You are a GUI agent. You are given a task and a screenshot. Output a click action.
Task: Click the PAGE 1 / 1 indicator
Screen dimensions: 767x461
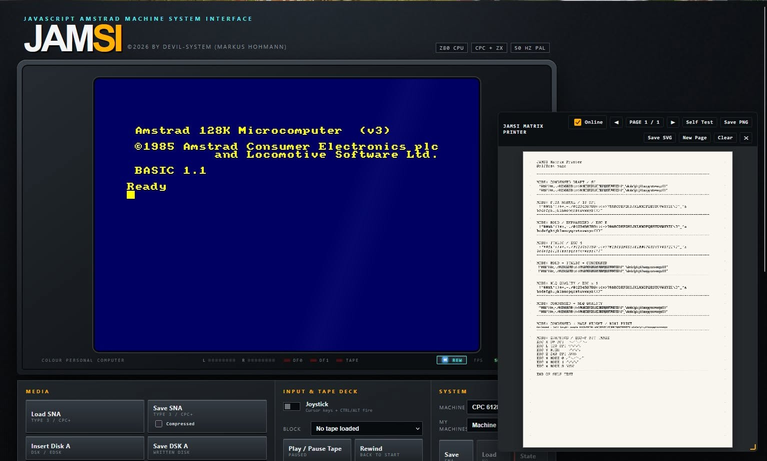(644, 122)
